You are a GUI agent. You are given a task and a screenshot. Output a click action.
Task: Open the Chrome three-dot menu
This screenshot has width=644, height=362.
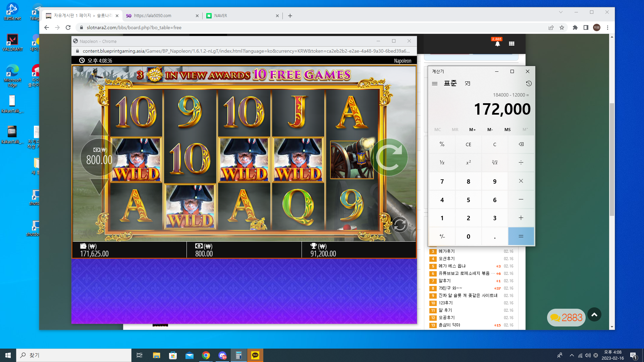coord(607,27)
